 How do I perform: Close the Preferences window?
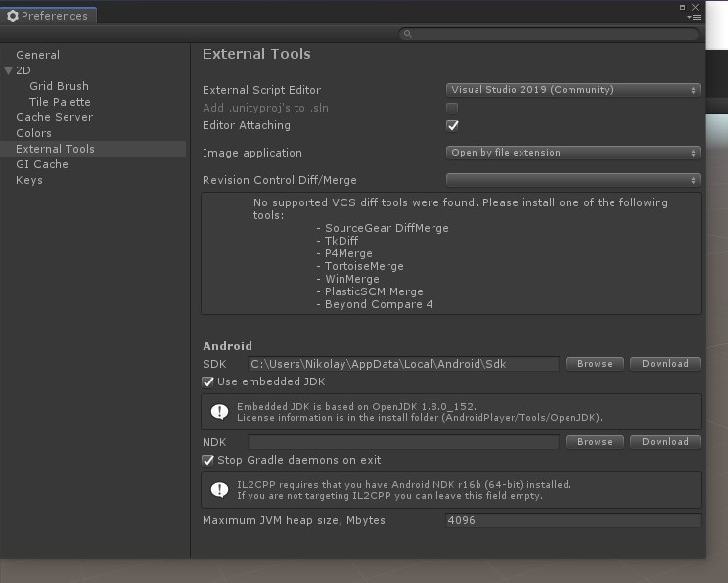click(695, 7)
